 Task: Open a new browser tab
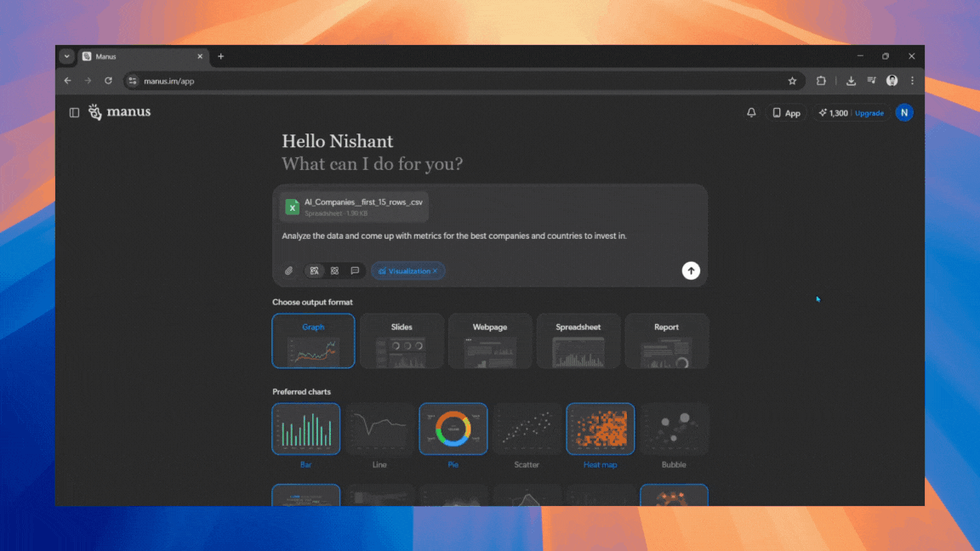(x=220, y=56)
